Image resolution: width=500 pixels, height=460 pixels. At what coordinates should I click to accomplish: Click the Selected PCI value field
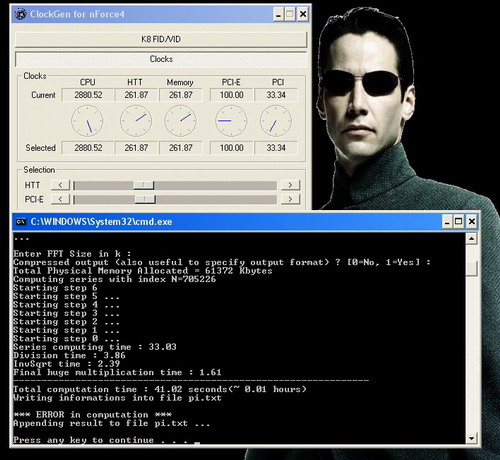[276, 148]
